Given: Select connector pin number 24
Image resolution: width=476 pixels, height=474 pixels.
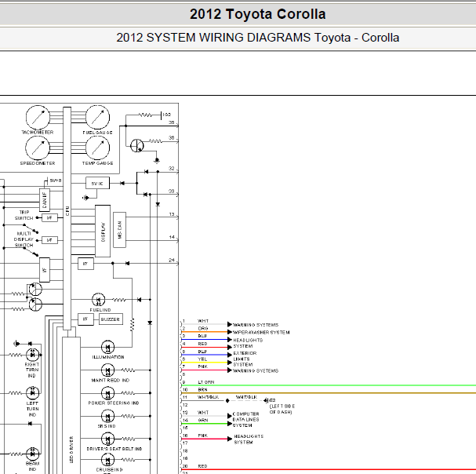Looking at the screenshot, I should (x=172, y=260).
